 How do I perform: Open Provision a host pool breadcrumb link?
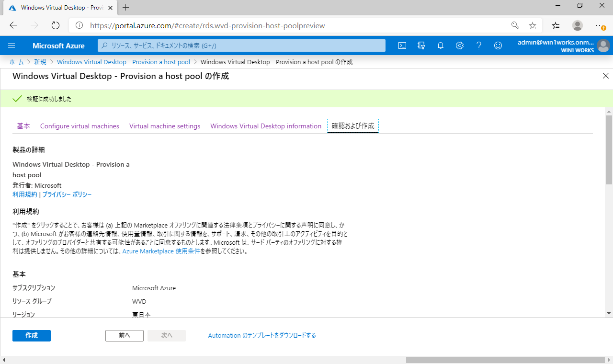(124, 62)
